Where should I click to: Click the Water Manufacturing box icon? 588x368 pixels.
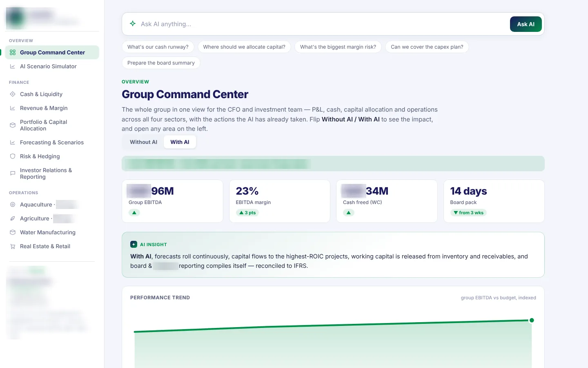pyautogui.click(x=13, y=232)
